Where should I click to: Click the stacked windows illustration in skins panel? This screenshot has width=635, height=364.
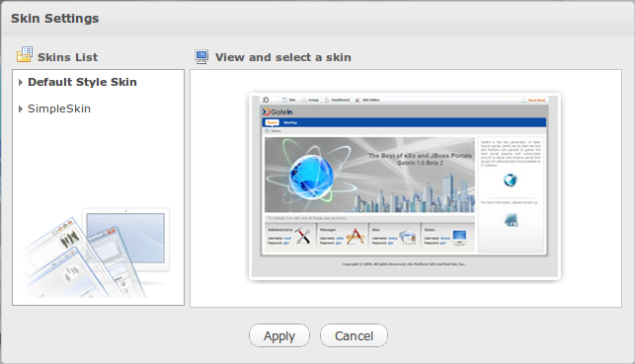coord(97,253)
